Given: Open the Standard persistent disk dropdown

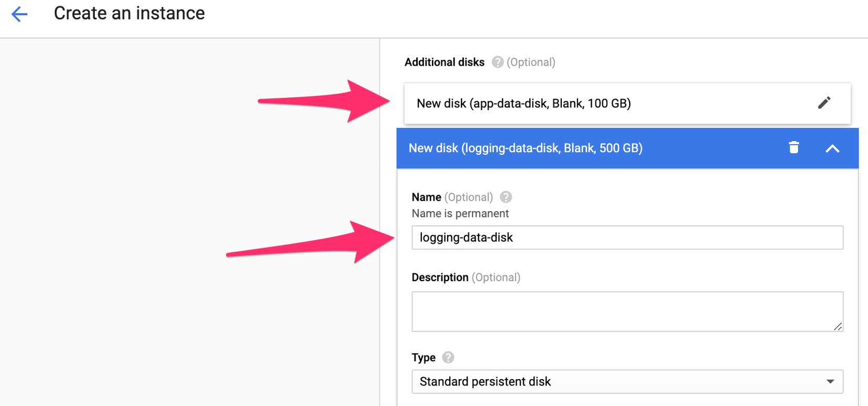Looking at the screenshot, I should (x=627, y=382).
